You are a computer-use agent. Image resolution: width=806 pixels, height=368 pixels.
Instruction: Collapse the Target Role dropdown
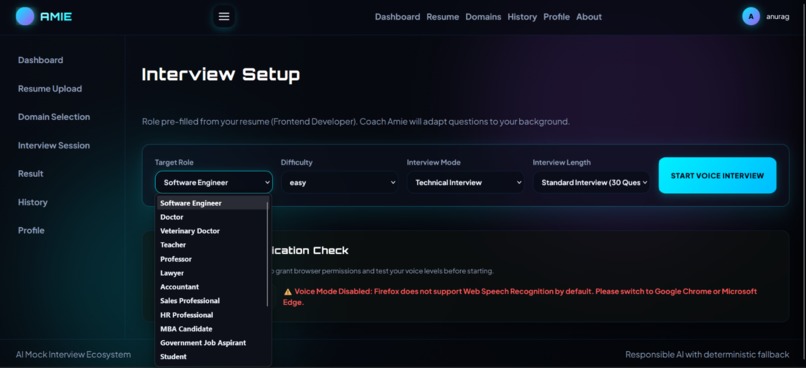point(214,182)
